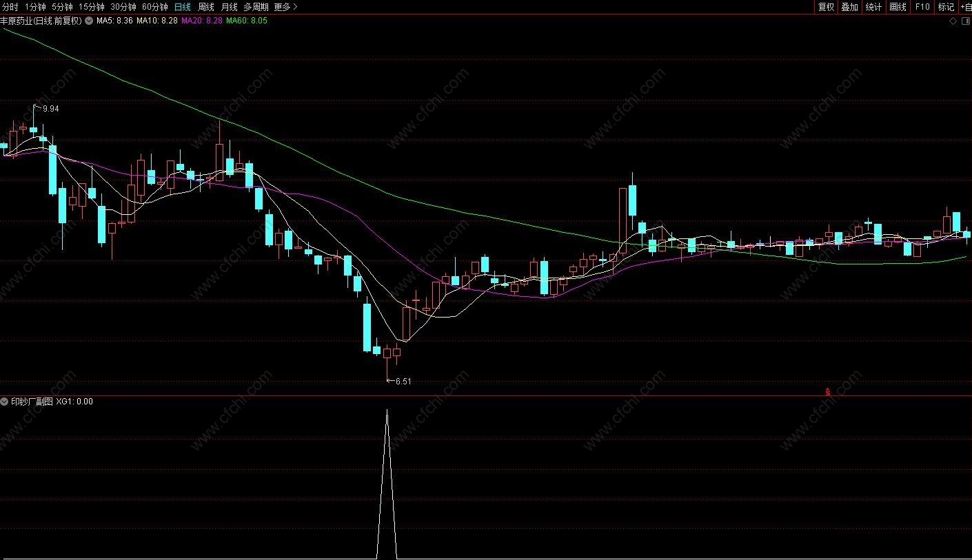Click the red $ marker on the chart

coord(827,391)
